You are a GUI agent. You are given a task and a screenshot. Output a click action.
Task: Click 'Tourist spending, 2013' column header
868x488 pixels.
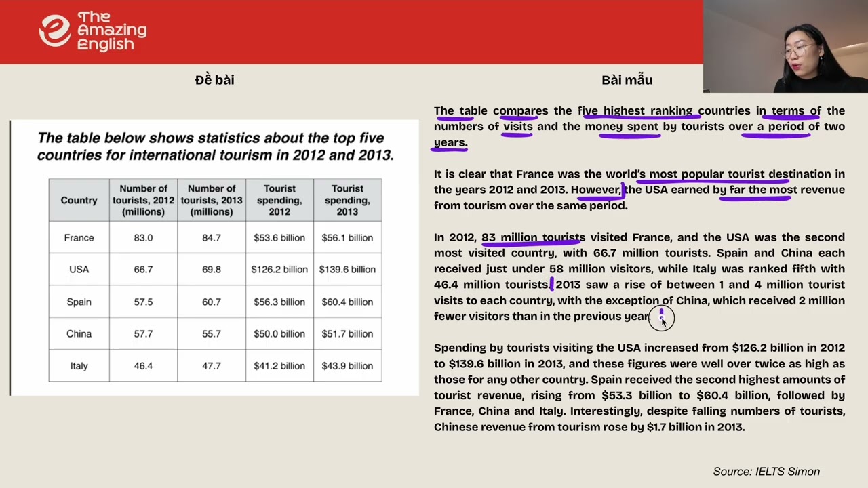[x=347, y=200]
